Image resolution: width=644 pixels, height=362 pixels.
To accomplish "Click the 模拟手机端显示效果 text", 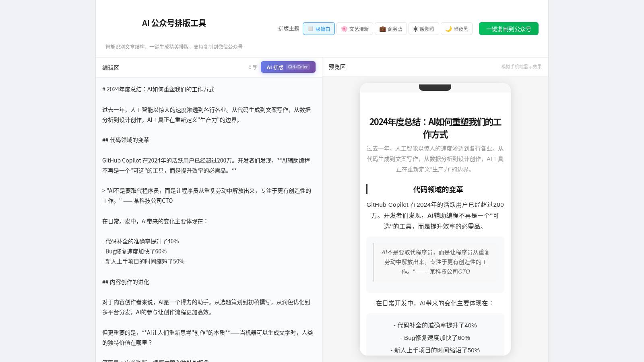I will click(521, 67).
